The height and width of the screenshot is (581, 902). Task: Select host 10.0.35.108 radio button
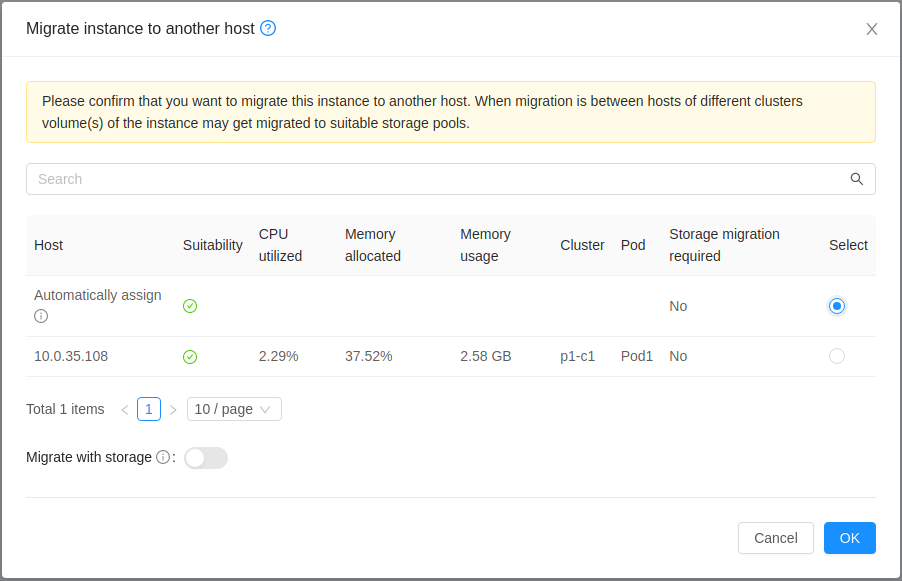coord(837,356)
